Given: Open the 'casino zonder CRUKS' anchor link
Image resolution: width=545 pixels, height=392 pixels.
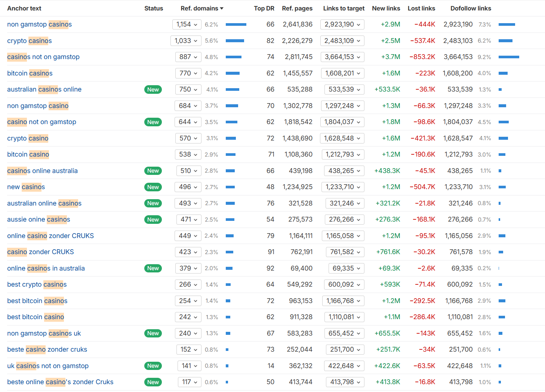Looking at the screenshot, I should tap(40, 252).
